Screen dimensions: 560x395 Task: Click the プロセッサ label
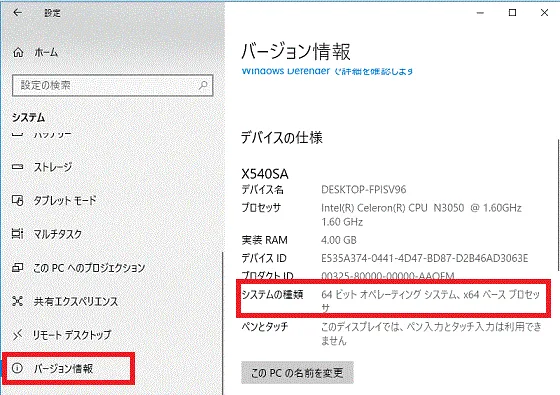click(261, 208)
